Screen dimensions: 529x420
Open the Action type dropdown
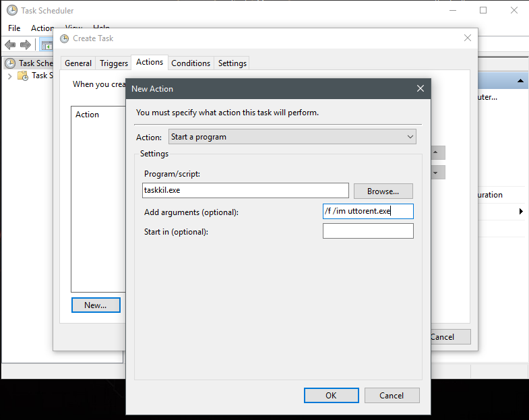click(x=292, y=137)
